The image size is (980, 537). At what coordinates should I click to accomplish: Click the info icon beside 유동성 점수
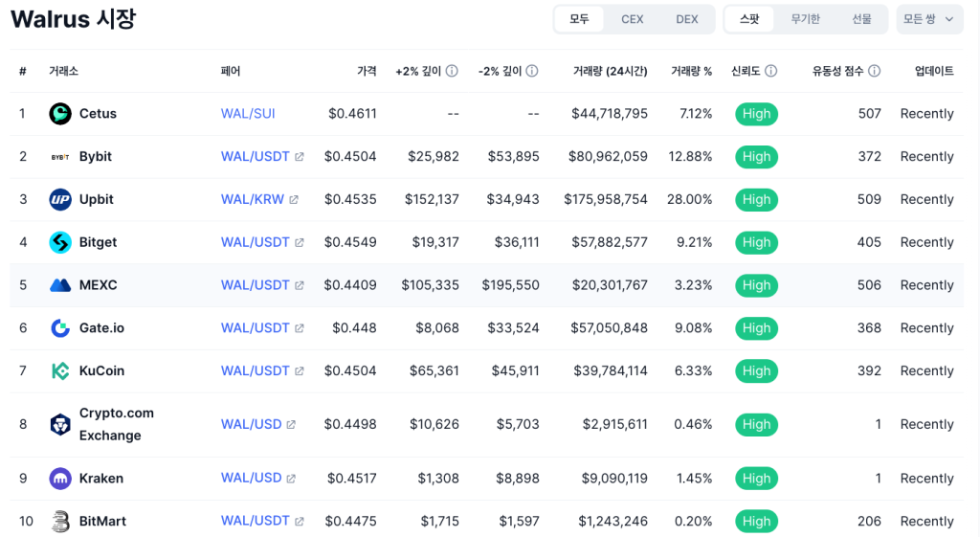click(x=875, y=71)
